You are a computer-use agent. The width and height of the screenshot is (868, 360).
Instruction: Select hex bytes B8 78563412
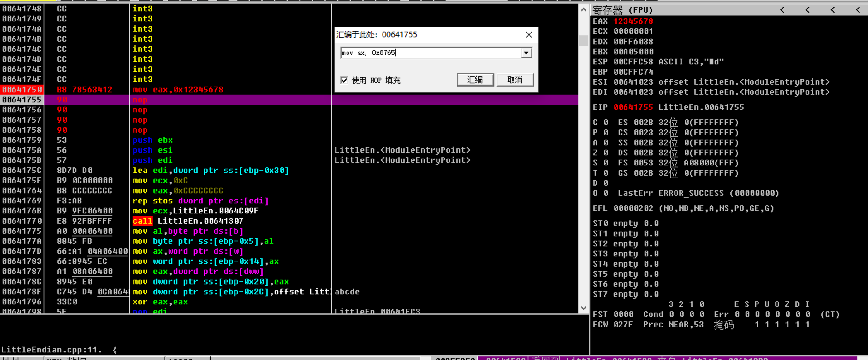[84, 90]
